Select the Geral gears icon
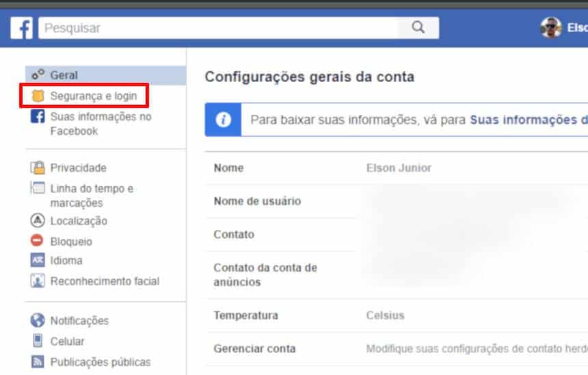Screen dimensions: 588x375 [38, 75]
